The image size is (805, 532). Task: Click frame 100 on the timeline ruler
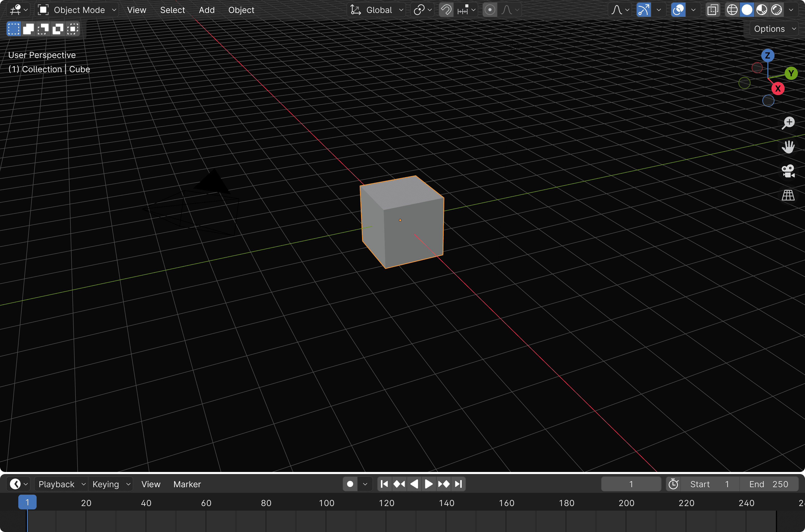pyautogui.click(x=326, y=503)
